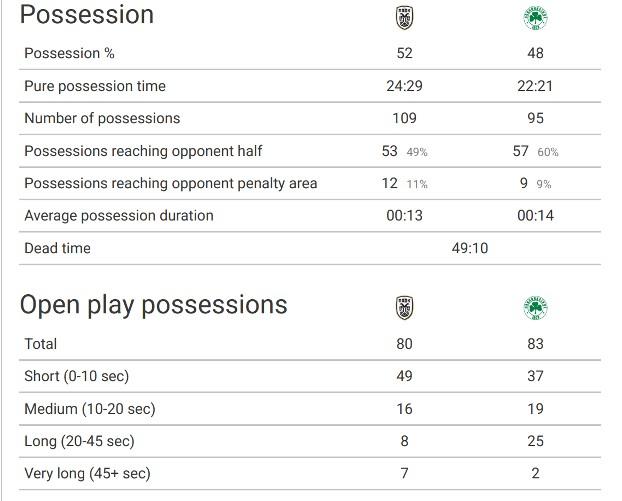The width and height of the screenshot is (622, 501).
Task: Click the Panathinaikos shamrock logo in Possession header
Action: pos(535,18)
